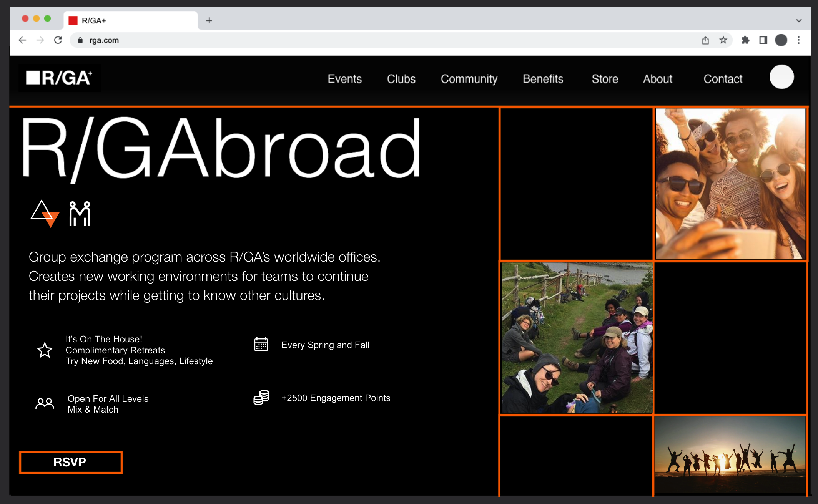Click the share icon in address bar
This screenshot has height=504, width=818.
(705, 40)
